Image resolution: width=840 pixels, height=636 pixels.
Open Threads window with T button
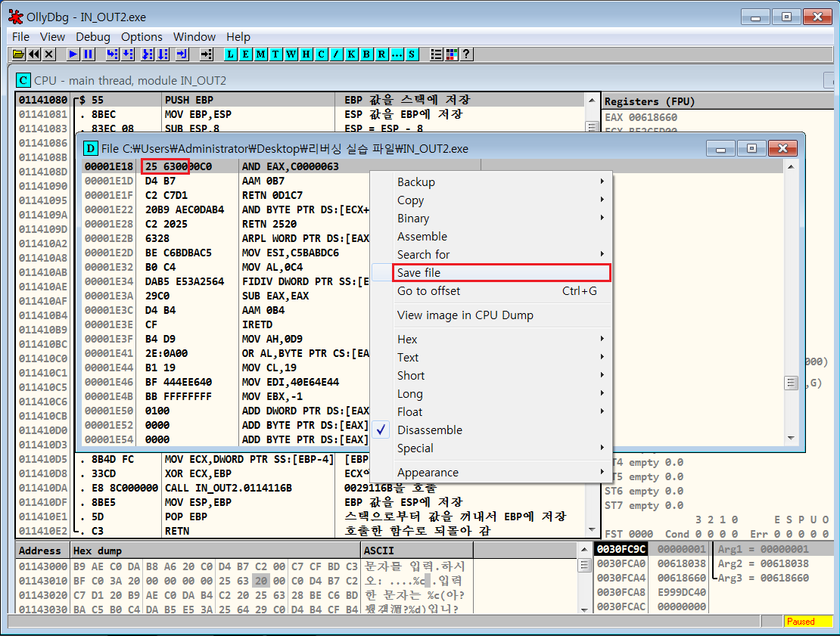click(x=275, y=54)
